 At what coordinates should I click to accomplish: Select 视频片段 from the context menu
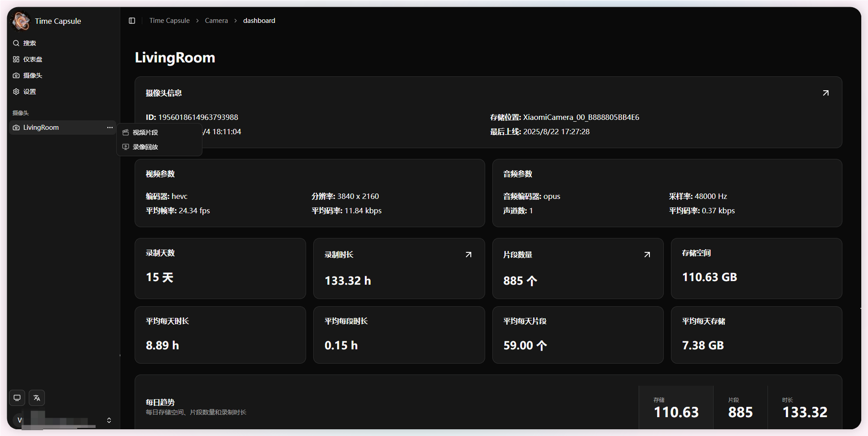pyautogui.click(x=145, y=132)
